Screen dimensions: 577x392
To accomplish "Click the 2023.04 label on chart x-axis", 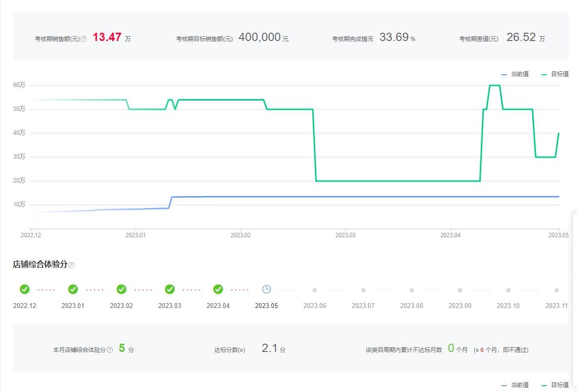I will pyautogui.click(x=451, y=235).
